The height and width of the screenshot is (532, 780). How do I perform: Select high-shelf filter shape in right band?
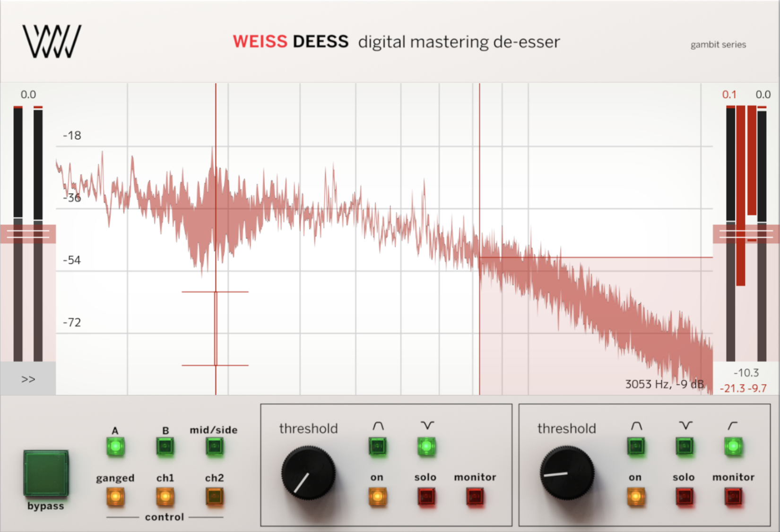point(733,446)
